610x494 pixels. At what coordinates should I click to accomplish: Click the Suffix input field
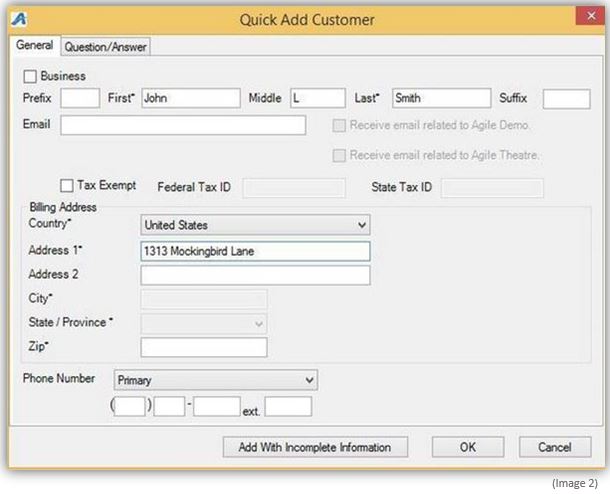(566, 99)
